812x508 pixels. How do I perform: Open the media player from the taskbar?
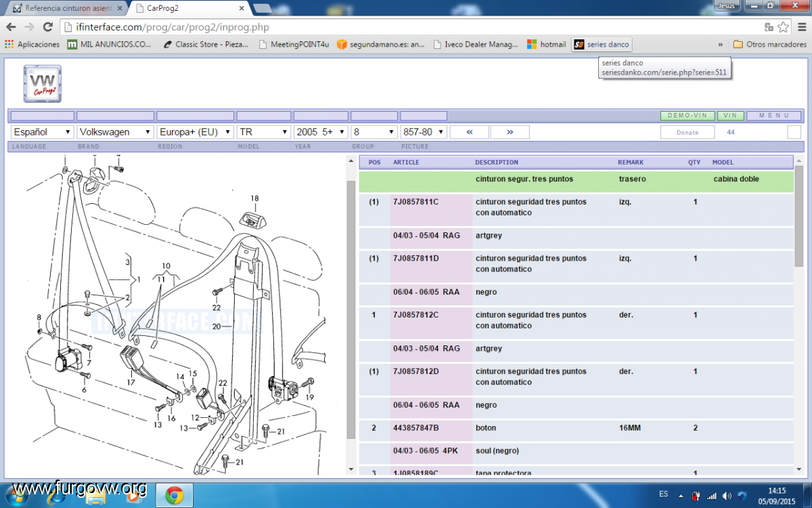(134, 496)
